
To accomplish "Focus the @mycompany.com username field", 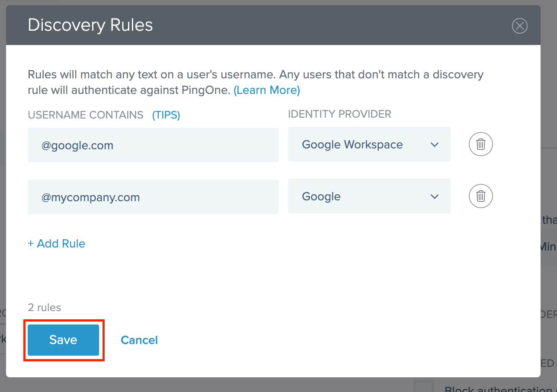I will tap(153, 197).
